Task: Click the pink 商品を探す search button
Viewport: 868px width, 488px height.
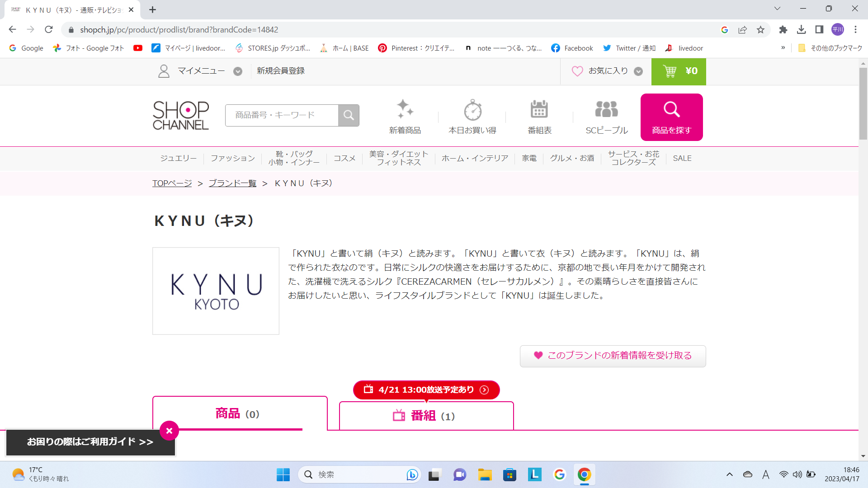Action: point(671,117)
